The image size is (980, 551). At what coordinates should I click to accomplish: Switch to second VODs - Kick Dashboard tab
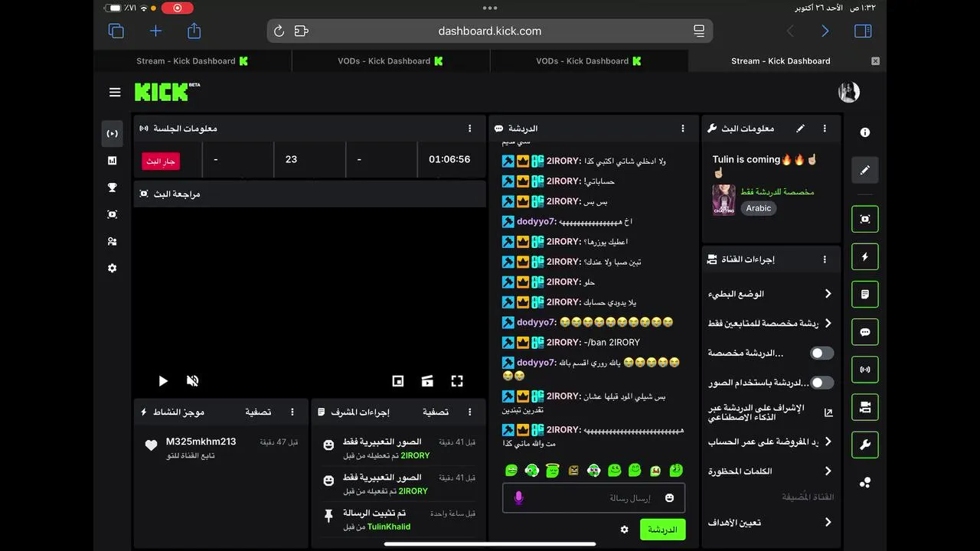coord(390,61)
